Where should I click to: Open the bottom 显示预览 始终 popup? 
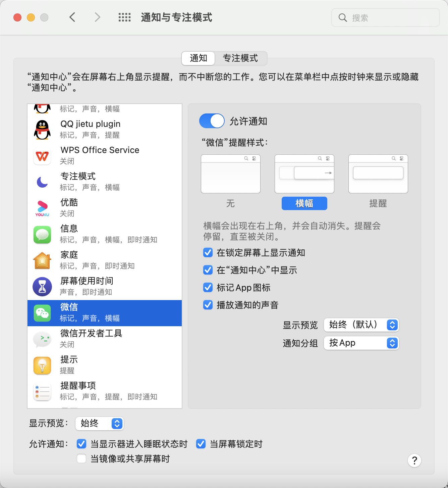coord(100,423)
